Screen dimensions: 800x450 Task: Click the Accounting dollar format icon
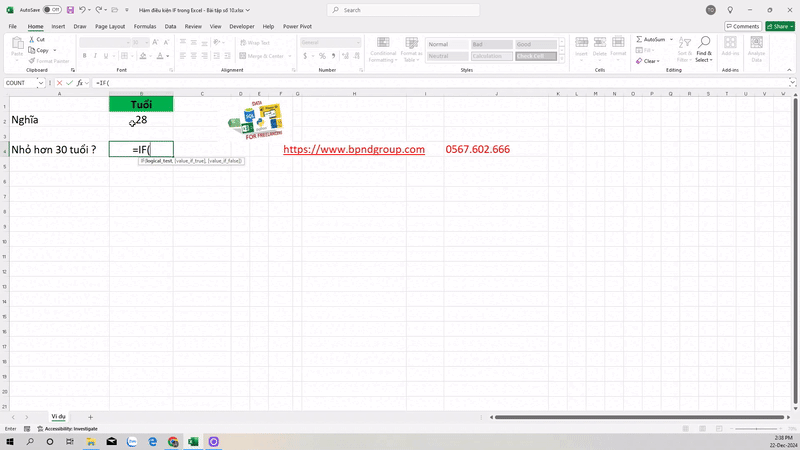pyautogui.click(x=305, y=56)
